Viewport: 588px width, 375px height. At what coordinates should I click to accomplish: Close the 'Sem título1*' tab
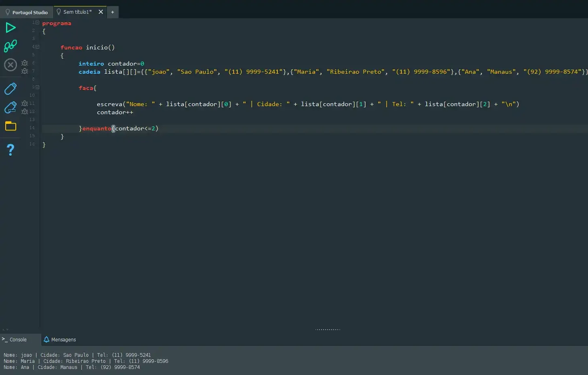pyautogui.click(x=101, y=12)
